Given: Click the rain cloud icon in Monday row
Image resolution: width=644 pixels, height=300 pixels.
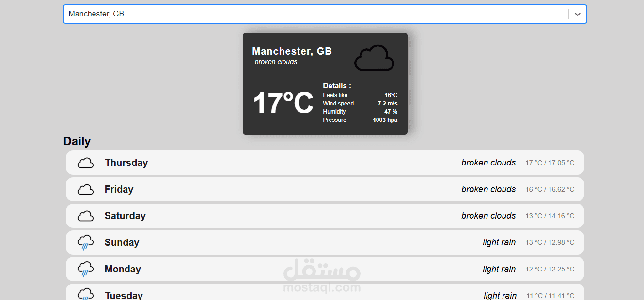Looking at the screenshot, I should point(85,269).
